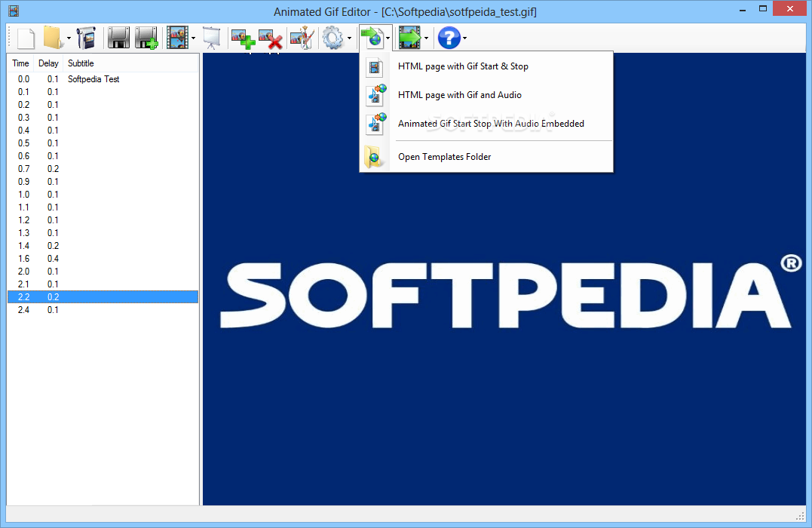The height and width of the screenshot is (528, 812).
Task: Select frame row at time 0.5
Action: coord(103,143)
